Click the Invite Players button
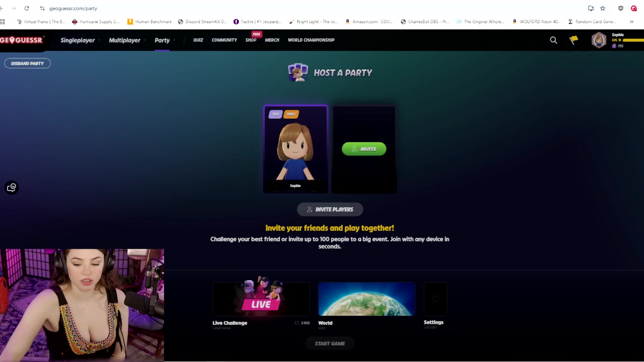This screenshot has width=644, height=362. click(330, 209)
